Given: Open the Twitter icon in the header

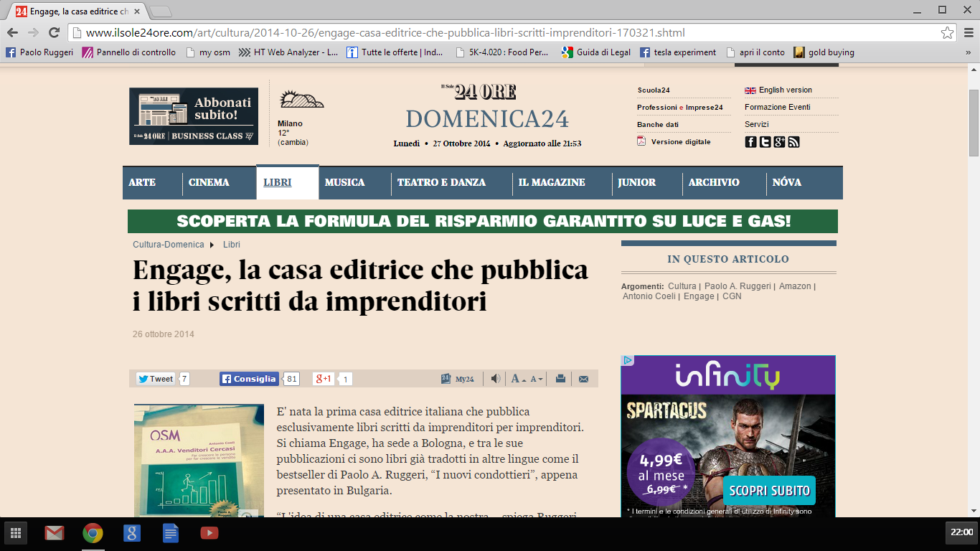Looking at the screenshot, I should [765, 142].
